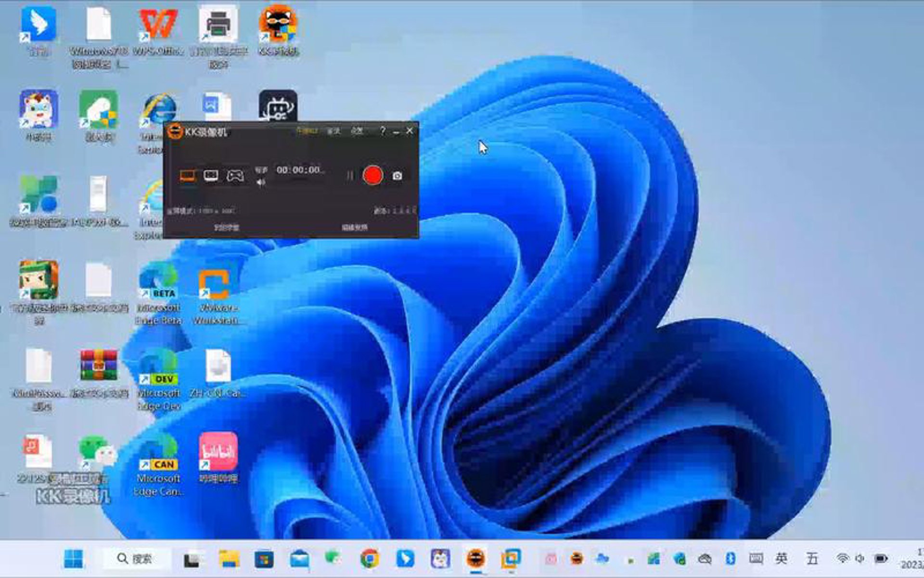Open the Windows Start menu
Screen dimensions: 924x578
[x=74, y=559]
